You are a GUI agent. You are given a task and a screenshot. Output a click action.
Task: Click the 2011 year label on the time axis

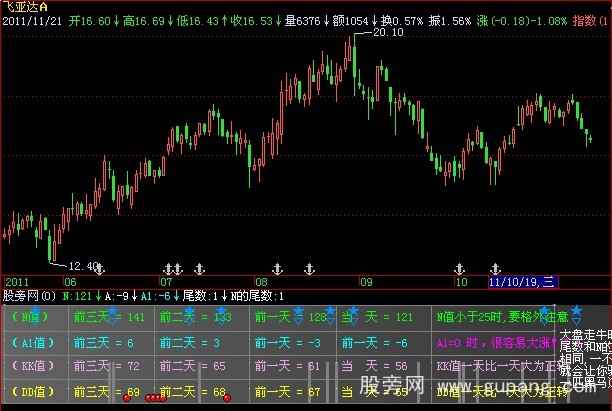click(x=17, y=282)
